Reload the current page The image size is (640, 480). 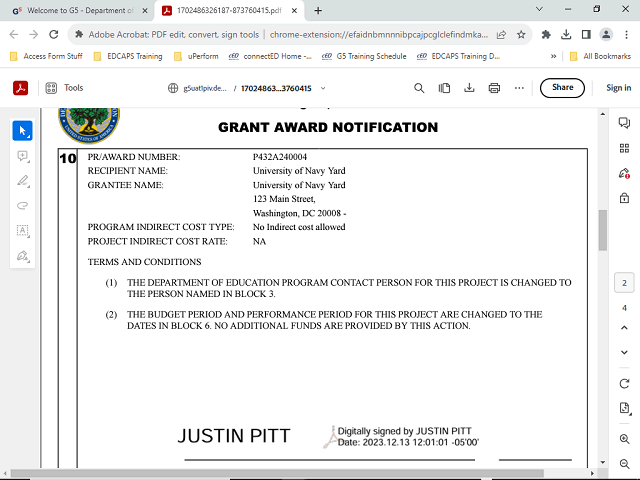[x=53, y=35]
